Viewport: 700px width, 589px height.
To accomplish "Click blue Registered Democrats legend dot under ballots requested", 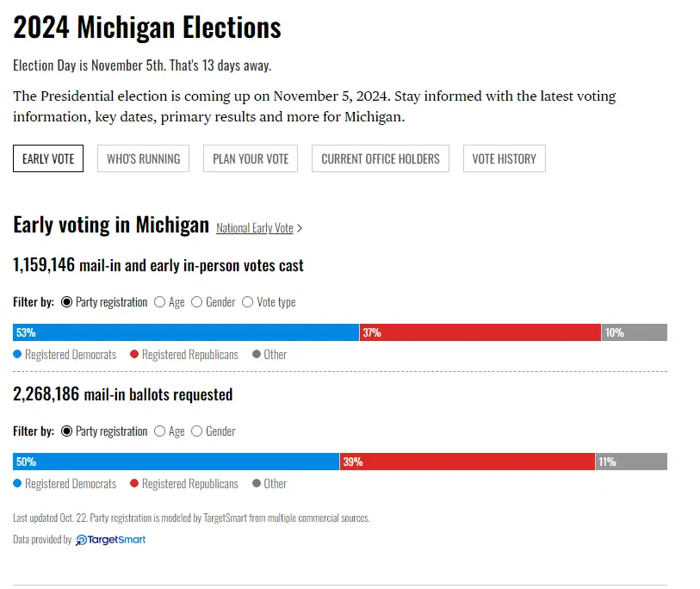I will pos(17,483).
